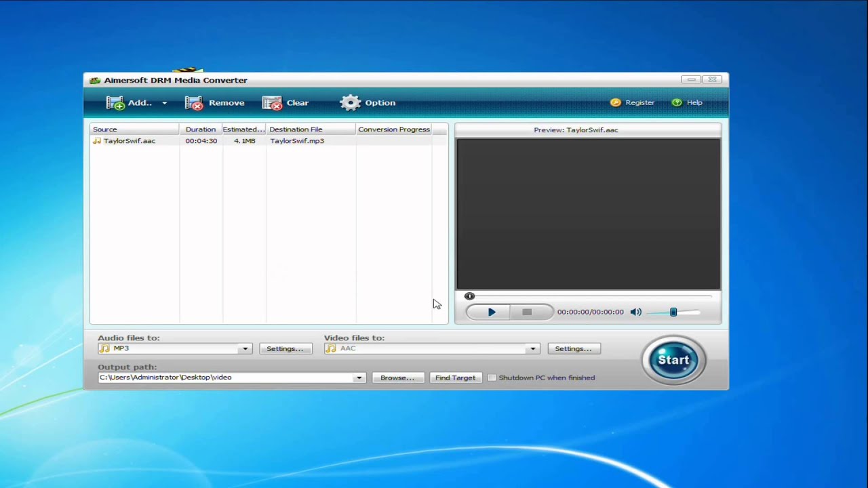This screenshot has width=868, height=488.
Task: Click the Register button
Action: tap(632, 102)
